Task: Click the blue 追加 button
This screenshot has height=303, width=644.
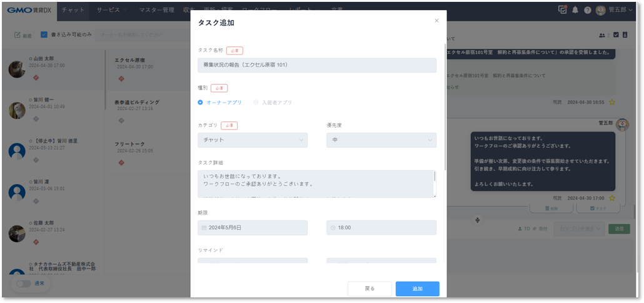Action: point(417,289)
